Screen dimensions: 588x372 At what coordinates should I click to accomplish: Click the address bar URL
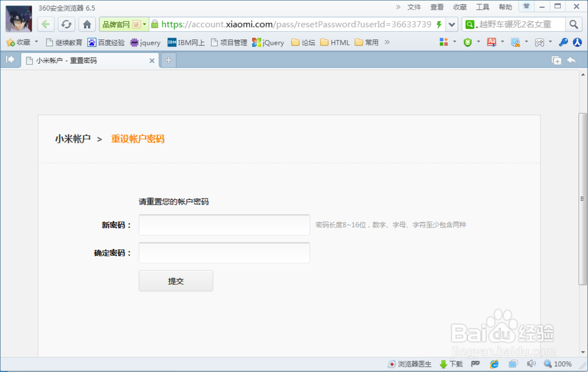click(296, 24)
